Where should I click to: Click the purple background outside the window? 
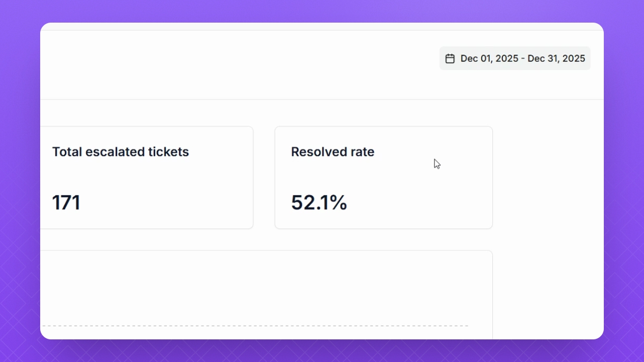(20, 181)
